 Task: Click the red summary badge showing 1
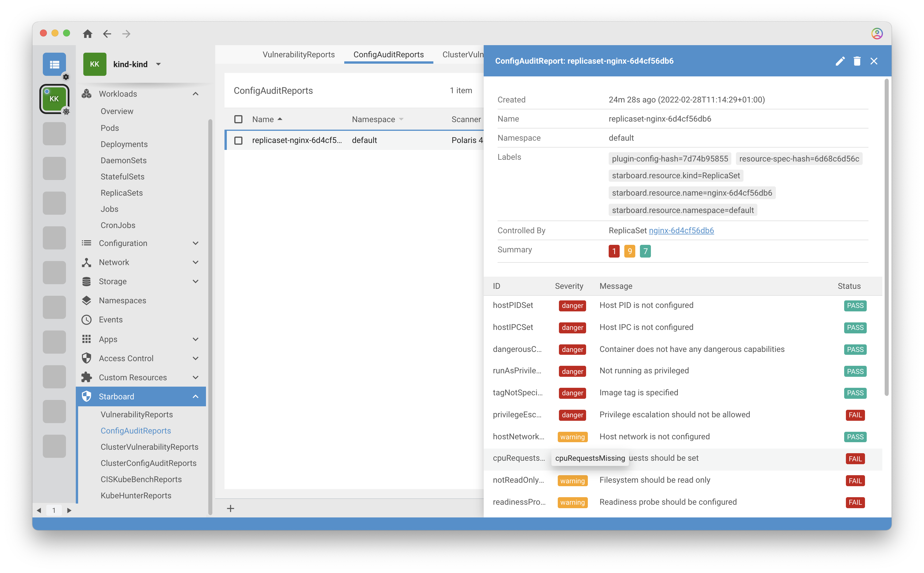[614, 251]
